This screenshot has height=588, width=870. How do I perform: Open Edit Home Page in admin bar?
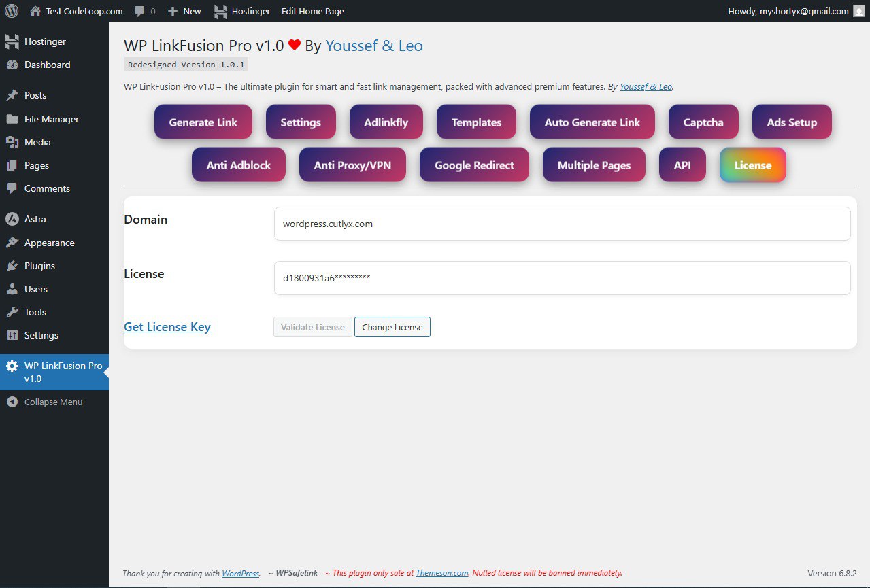(x=313, y=11)
